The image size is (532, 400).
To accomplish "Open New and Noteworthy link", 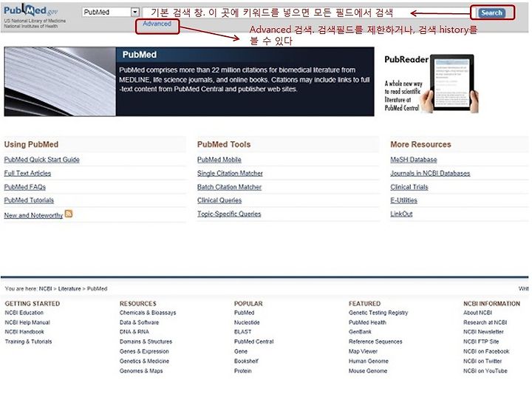I will (33, 215).
